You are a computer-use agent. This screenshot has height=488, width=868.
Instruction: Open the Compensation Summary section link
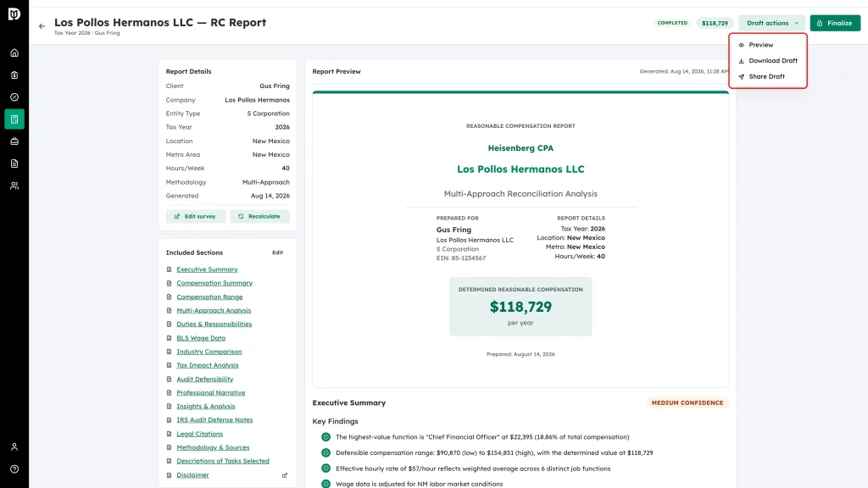tap(214, 283)
